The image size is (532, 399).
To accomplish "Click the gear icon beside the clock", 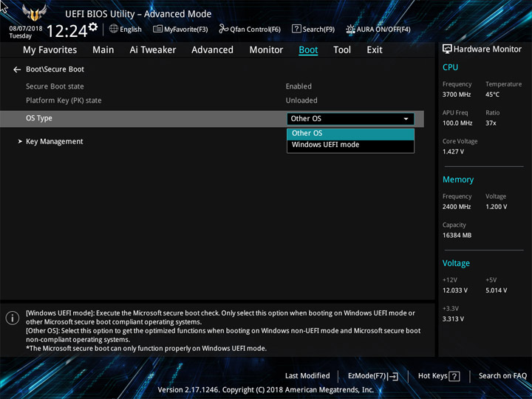I will click(x=93, y=27).
